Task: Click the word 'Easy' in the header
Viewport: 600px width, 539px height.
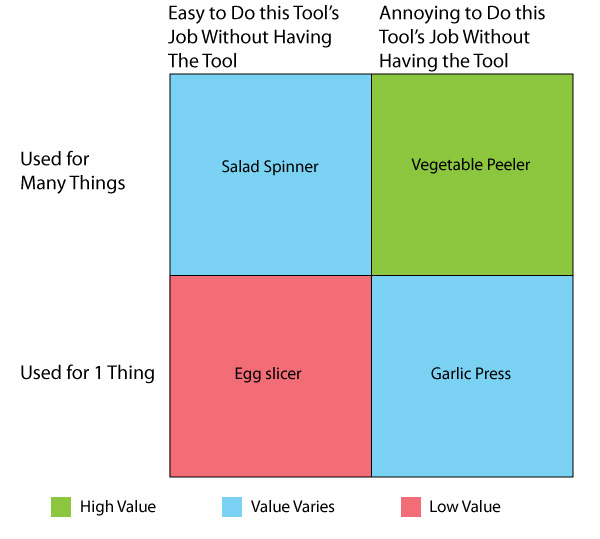Action: (186, 14)
